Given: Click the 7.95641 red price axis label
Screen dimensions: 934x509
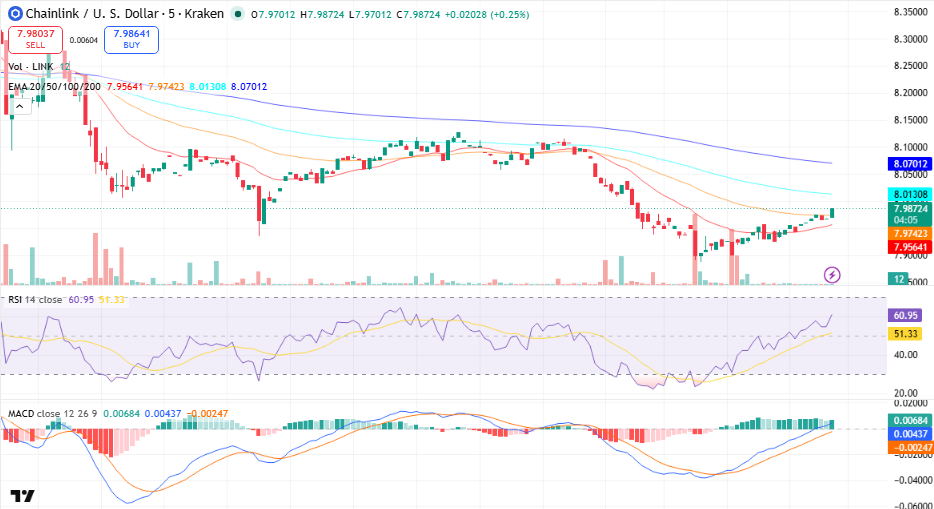Looking at the screenshot, I should coord(910,247).
